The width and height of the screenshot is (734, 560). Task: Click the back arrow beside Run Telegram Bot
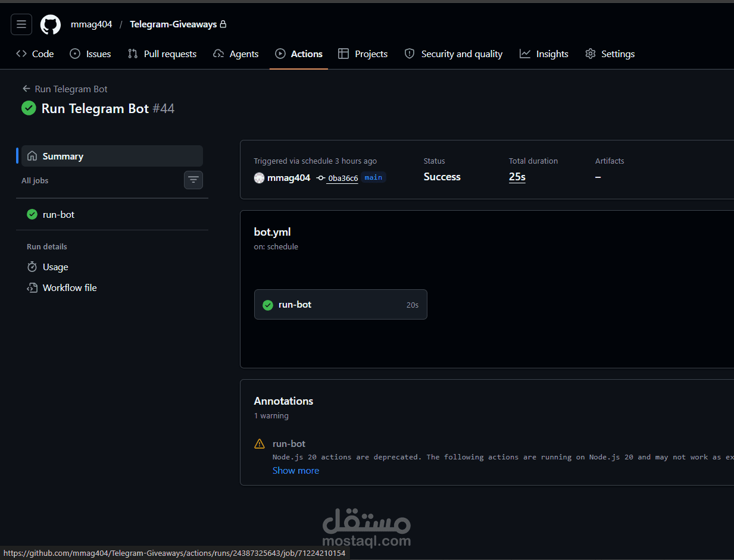[26, 89]
